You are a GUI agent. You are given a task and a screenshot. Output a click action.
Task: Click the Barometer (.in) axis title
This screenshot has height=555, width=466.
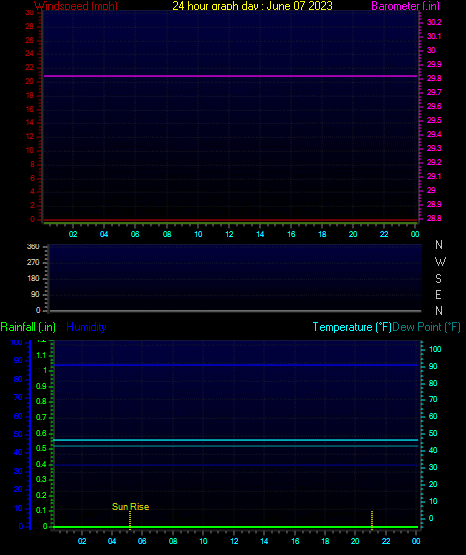(x=405, y=6)
